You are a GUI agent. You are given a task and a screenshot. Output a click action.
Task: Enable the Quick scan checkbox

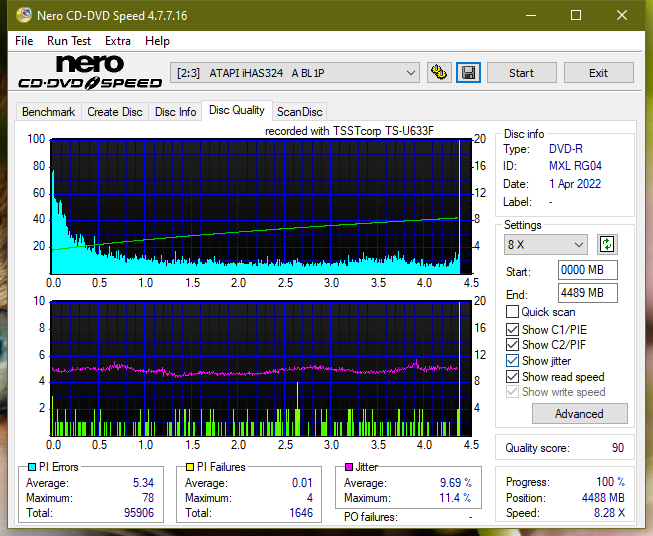click(x=512, y=312)
